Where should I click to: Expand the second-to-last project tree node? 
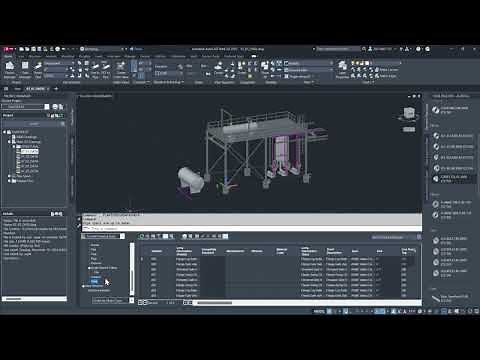(x=9, y=176)
